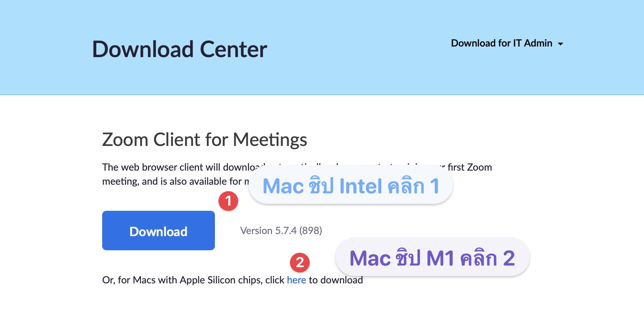The image size is (644, 313).
Task: Click the red circle badge numbered 2
Action: (x=300, y=263)
